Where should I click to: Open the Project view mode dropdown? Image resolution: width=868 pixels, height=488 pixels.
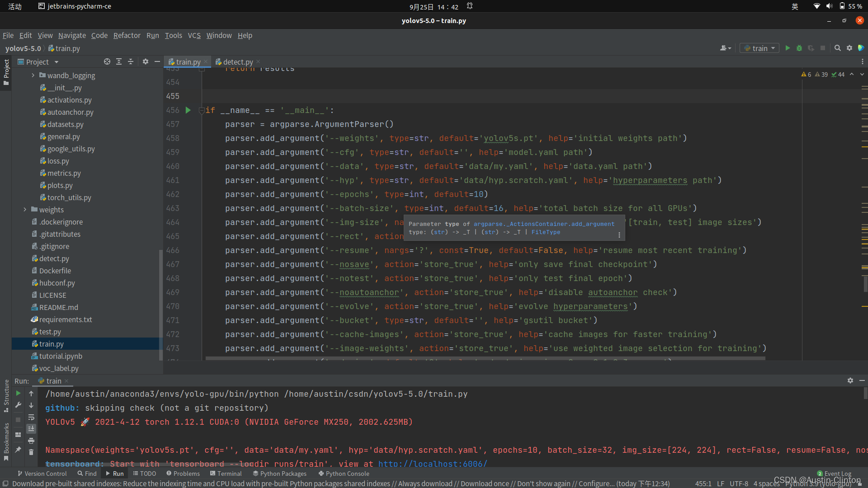tap(57, 62)
